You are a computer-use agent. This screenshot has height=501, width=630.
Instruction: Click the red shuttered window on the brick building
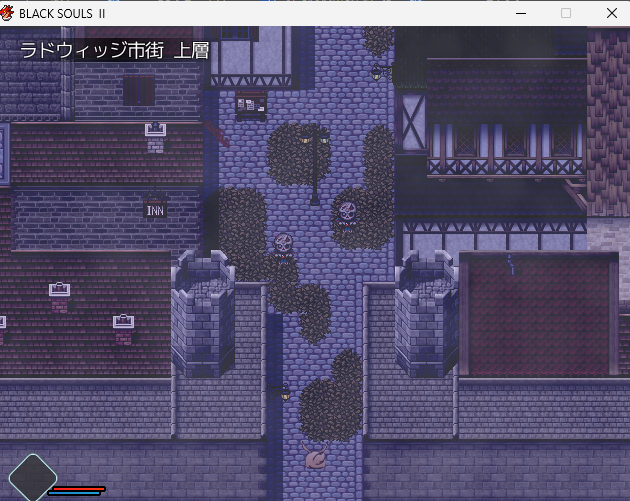pos(139,90)
